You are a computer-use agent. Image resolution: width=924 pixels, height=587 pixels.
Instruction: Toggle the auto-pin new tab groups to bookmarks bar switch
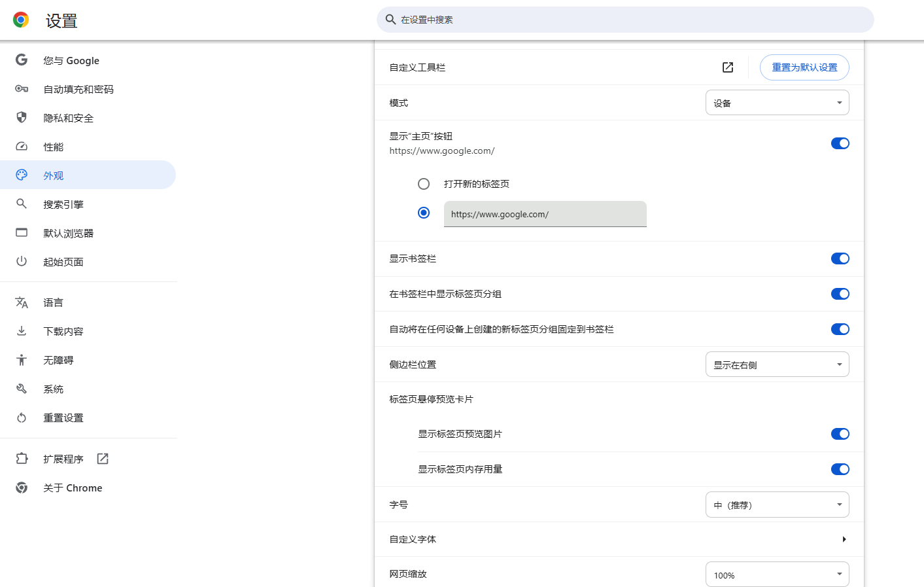point(840,329)
